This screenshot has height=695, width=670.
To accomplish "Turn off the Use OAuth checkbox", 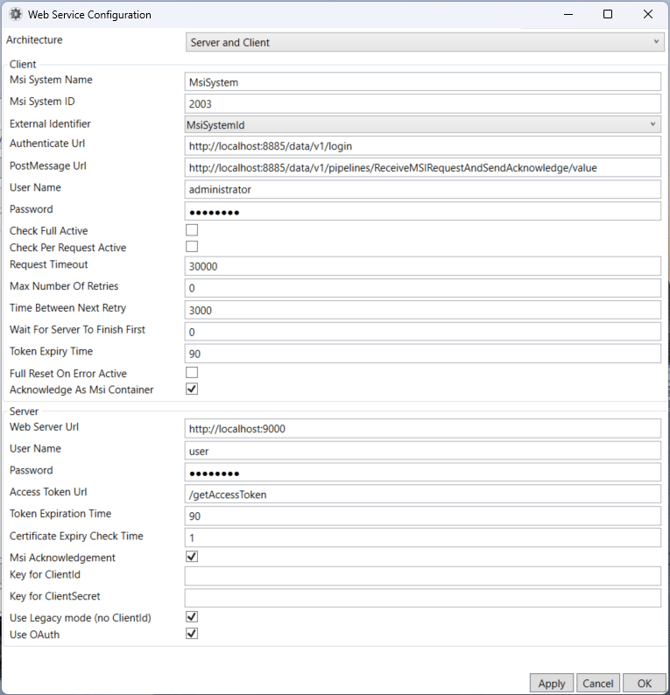I will pyautogui.click(x=192, y=633).
